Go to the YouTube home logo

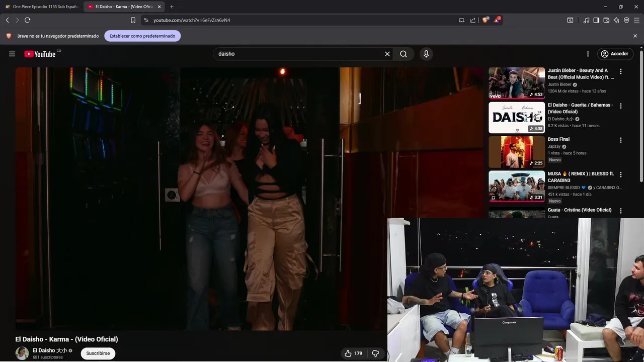[40, 54]
